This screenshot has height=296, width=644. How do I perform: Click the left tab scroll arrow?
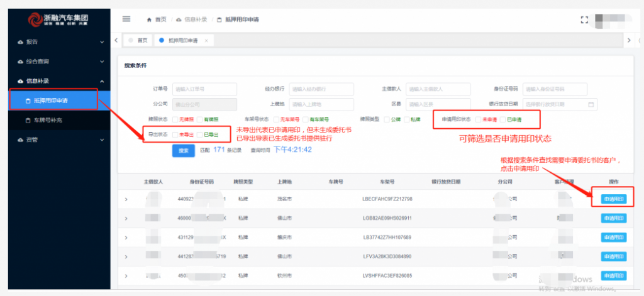pos(116,40)
